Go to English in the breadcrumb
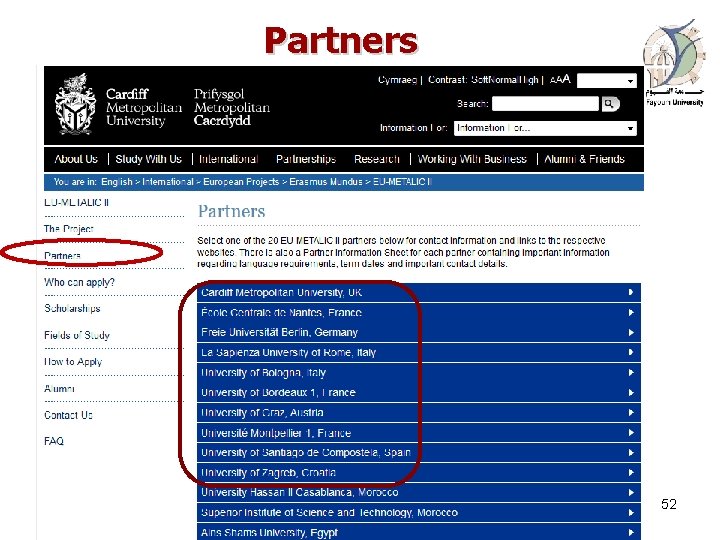This screenshot has width=720, height=540. (117, 182)
